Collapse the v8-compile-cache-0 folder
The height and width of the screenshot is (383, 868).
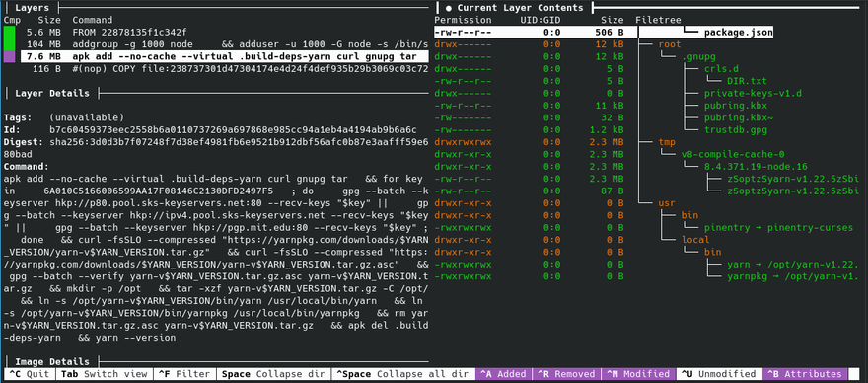point(733,154)
